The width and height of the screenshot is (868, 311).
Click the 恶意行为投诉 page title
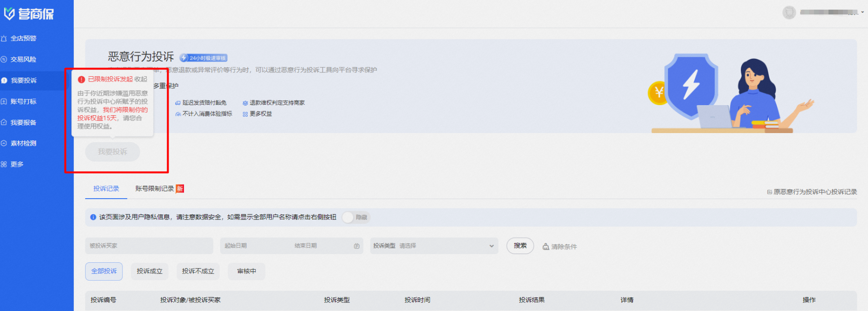[x=141, y=57]
